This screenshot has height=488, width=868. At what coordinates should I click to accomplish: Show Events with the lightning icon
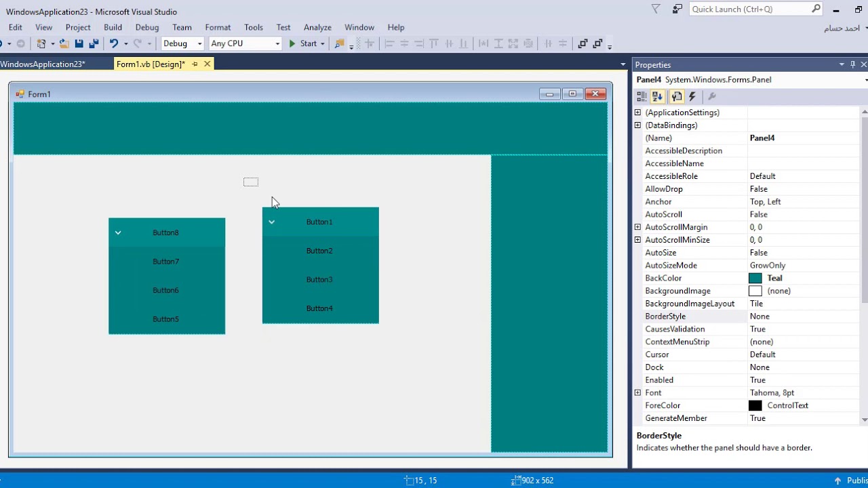click(x=692, y=97)
